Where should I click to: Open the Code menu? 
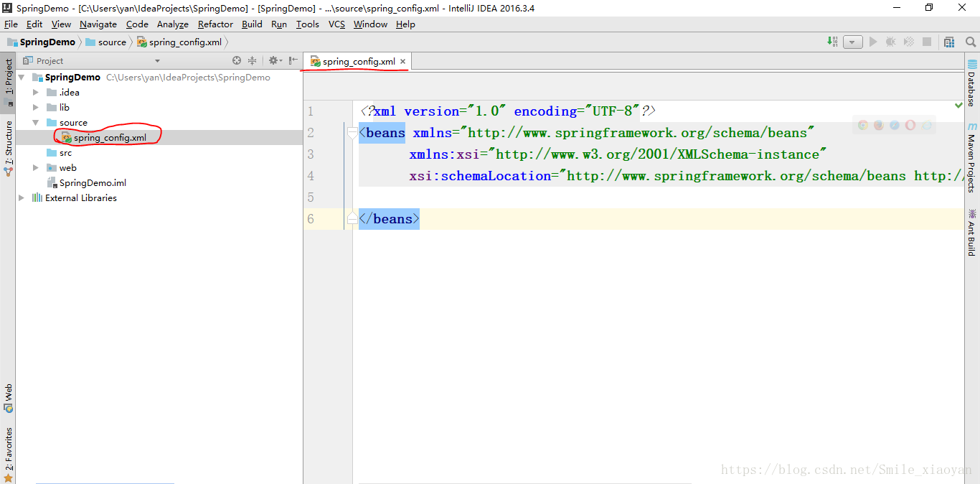(137, 24)
